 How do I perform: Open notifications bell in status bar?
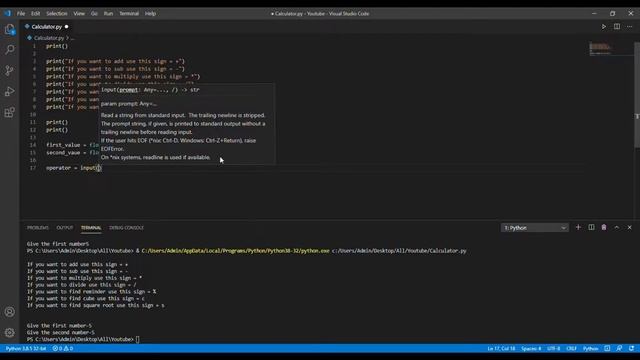[x=631, y=349]
